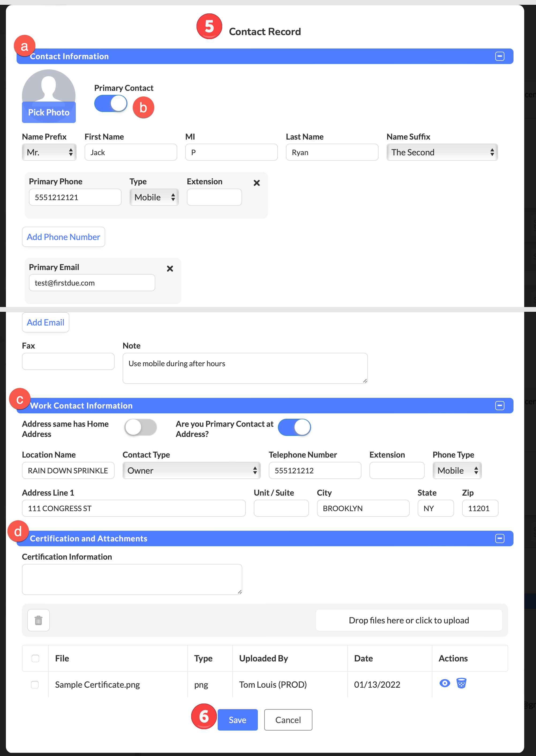536x756 pixels.
Task: Select all files via header checkbox
Action: (35, 658)
